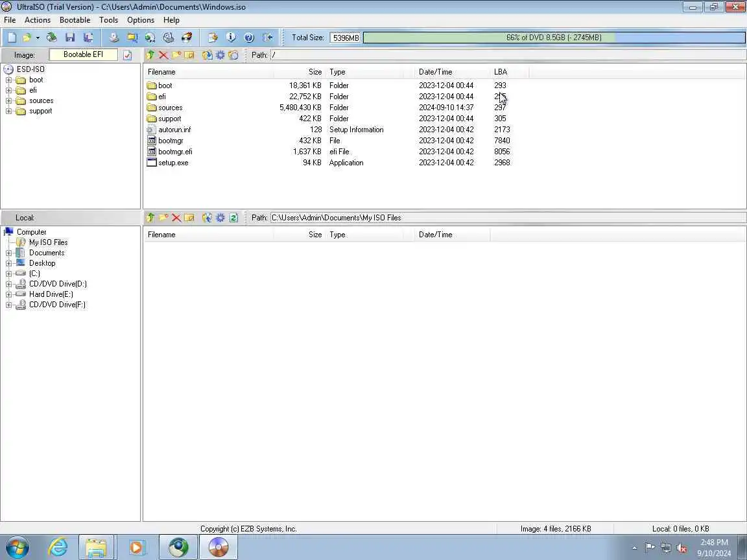
Task: Select My ISO Files in Local tree
Action: [48, 242]
